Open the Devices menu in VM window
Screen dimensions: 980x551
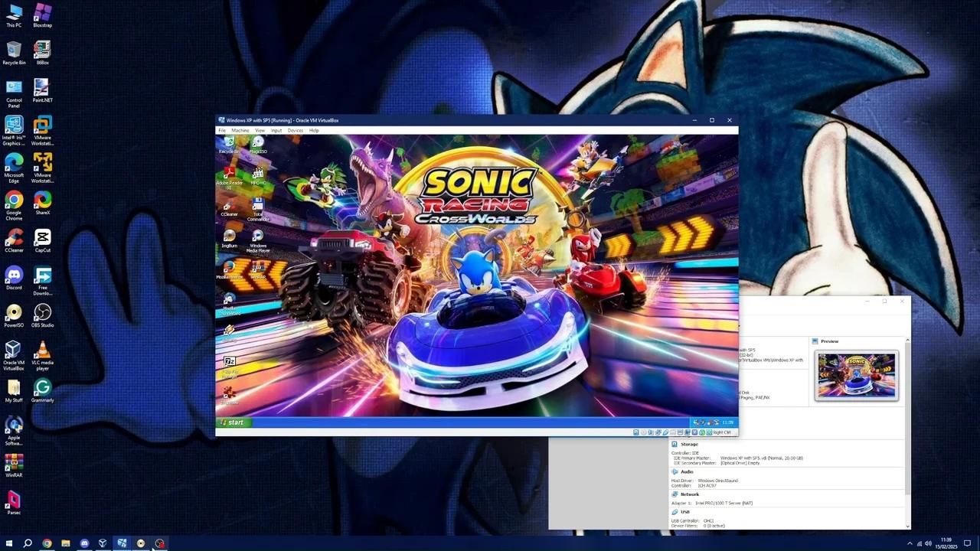click(x=296, y=130)
